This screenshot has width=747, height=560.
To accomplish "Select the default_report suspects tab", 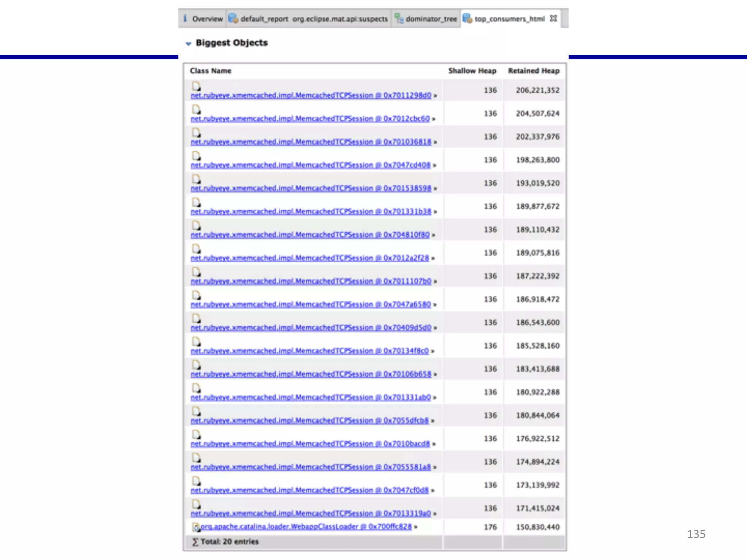I will point(314,19).
